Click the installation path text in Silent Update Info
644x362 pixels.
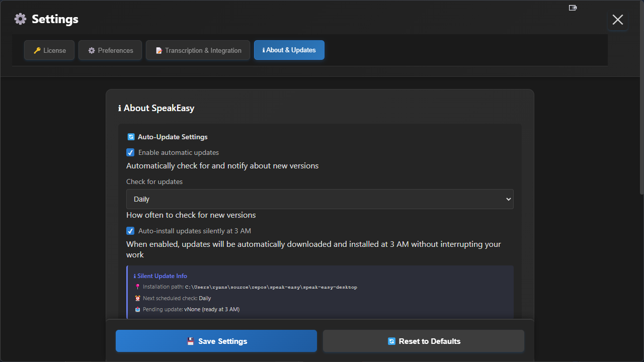[271, 287]
